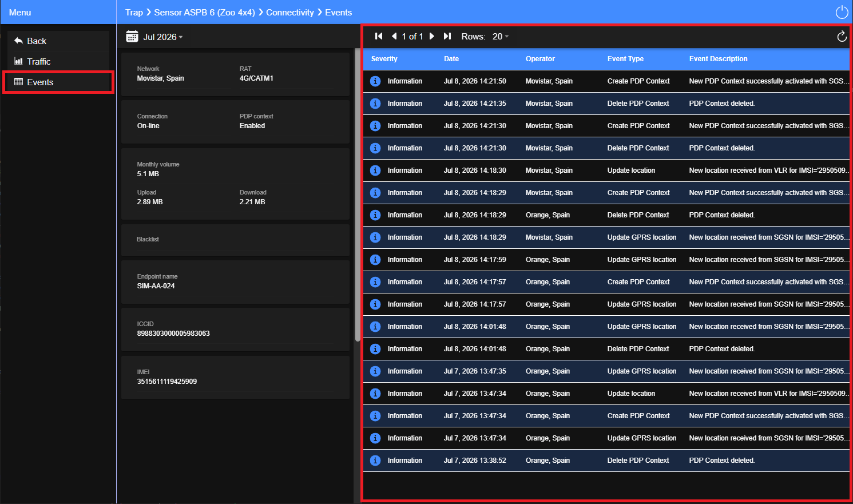Open the calendar icon for Jul 2026
853x504 pixels.
tap(132, 37)
